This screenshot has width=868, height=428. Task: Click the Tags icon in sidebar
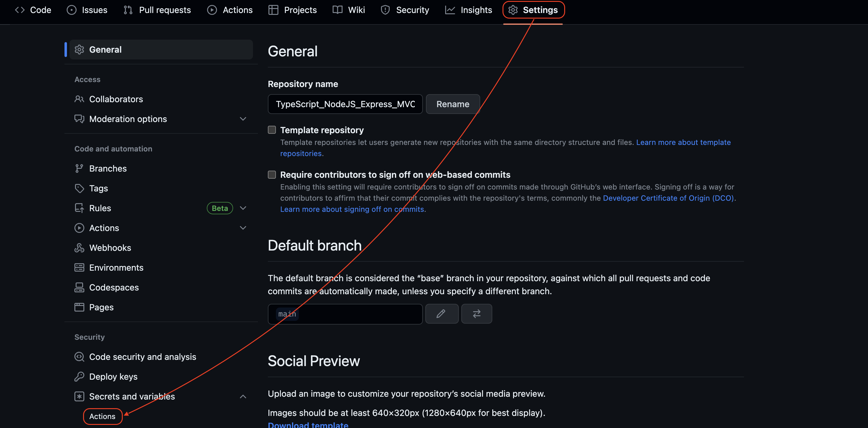(x=79, y=188)
